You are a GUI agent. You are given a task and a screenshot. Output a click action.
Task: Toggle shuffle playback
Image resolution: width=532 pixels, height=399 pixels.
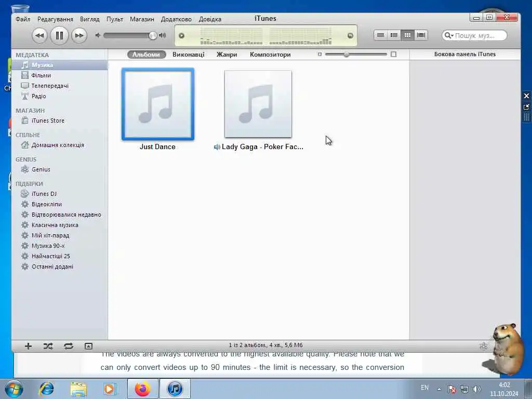48,346
